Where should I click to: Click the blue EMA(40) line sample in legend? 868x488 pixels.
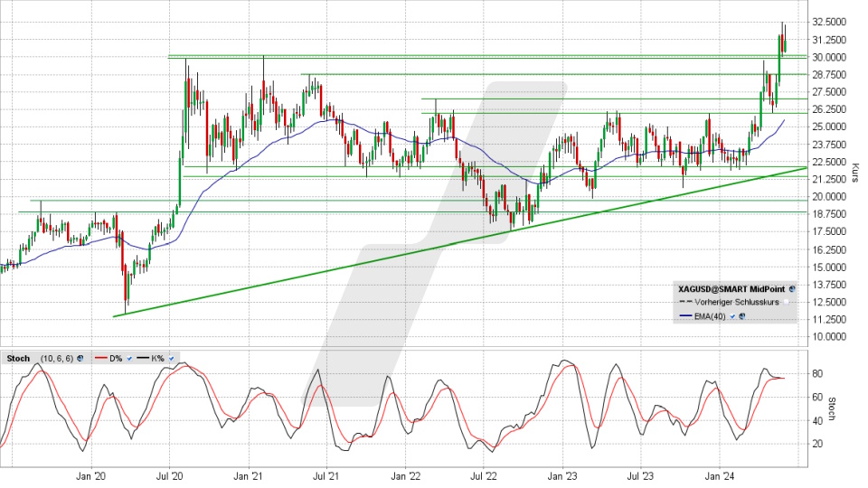point(686,316)
